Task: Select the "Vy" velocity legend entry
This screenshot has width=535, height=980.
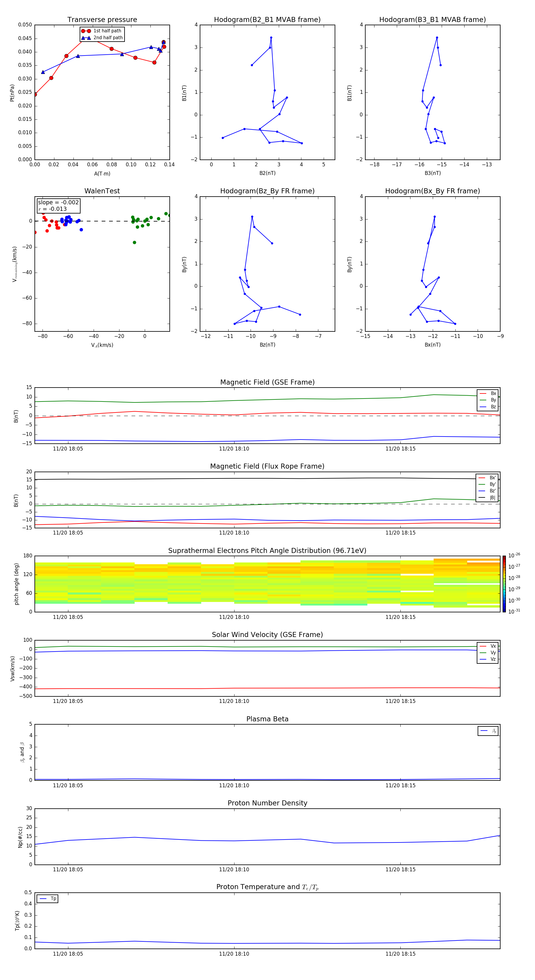Action: [x=488, y=652]
